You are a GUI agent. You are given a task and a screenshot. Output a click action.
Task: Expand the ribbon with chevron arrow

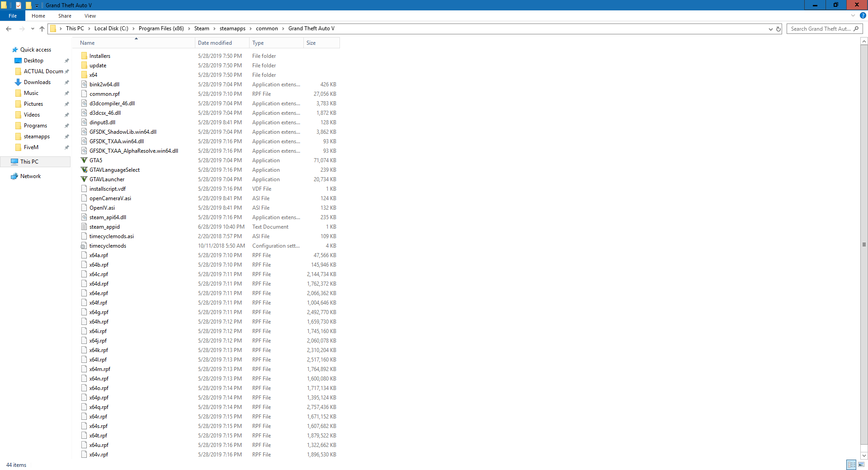pos(853,16)
